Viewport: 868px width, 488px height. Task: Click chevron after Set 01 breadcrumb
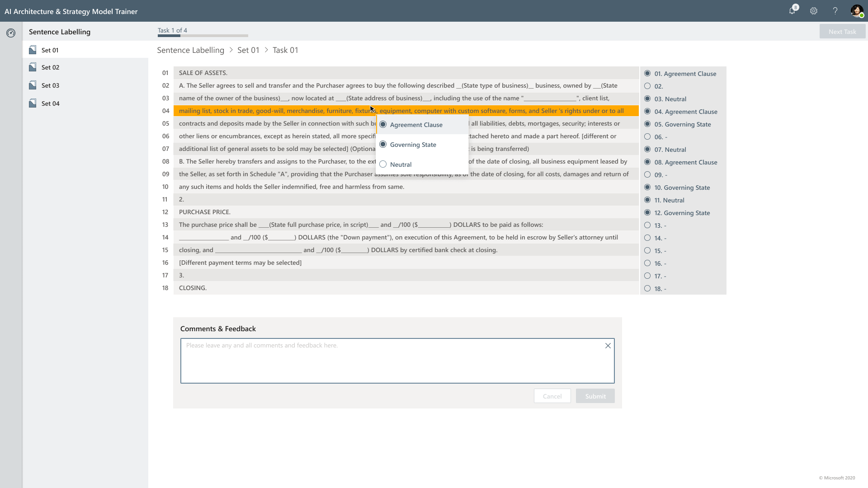266,50
